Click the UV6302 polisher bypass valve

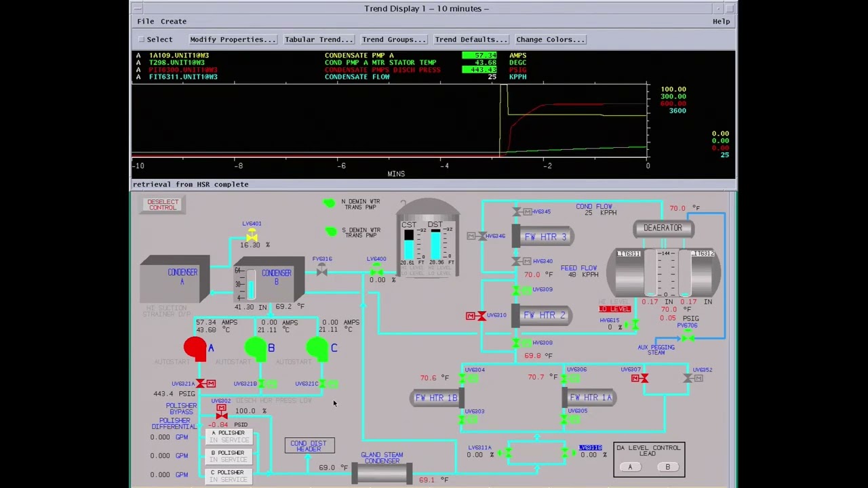[x=221, y=412]
